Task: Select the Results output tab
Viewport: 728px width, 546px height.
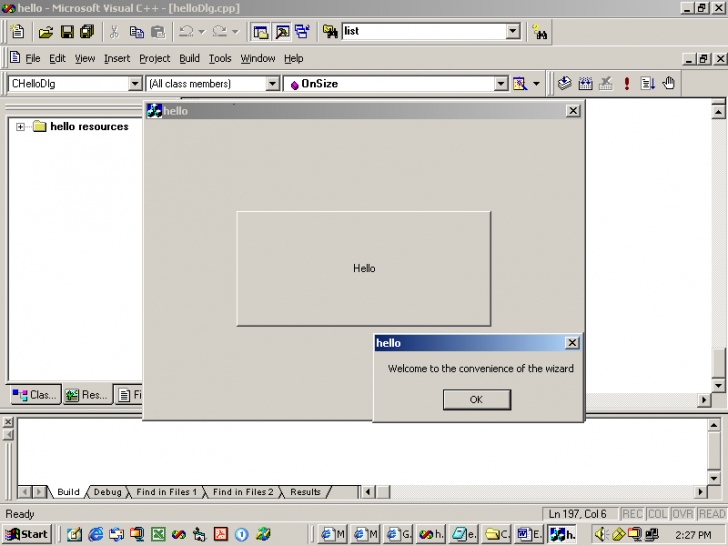Action: pyautogui.click(x=305, y=492)
